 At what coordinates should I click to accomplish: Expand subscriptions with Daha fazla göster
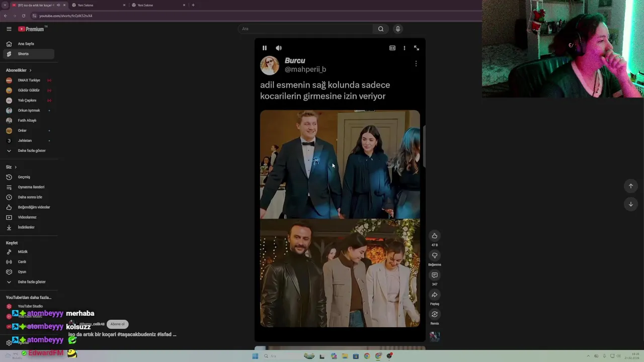pyautogui.click(x=28, y=151)
